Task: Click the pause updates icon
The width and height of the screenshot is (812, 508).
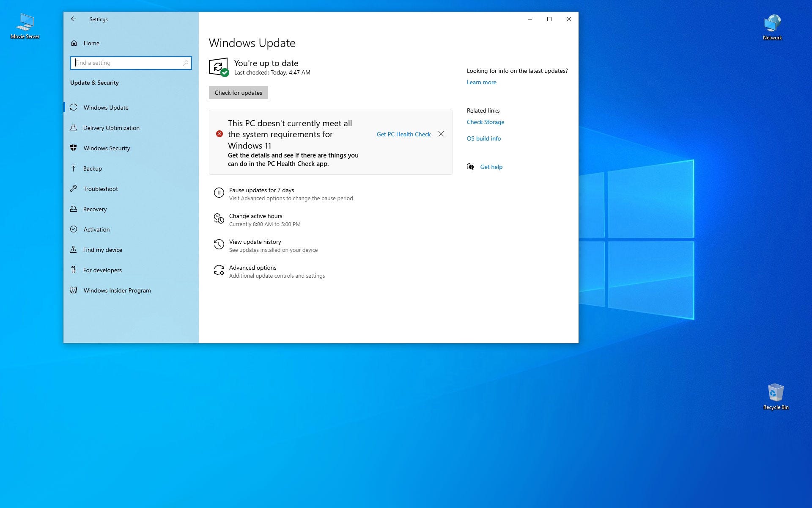Action: point(219,193)
